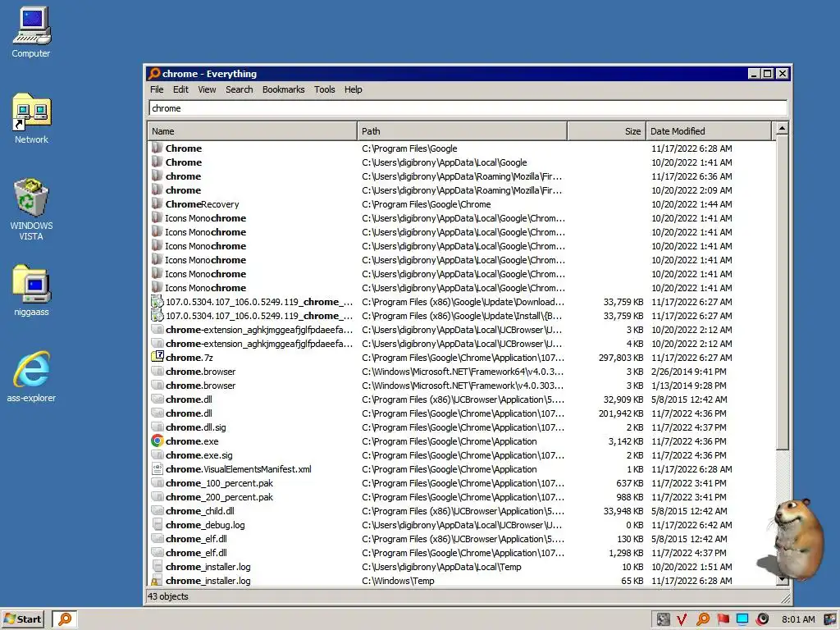
Task: Click the date 2/26/2014 9:41 PM
Action: tap(688, 372)
